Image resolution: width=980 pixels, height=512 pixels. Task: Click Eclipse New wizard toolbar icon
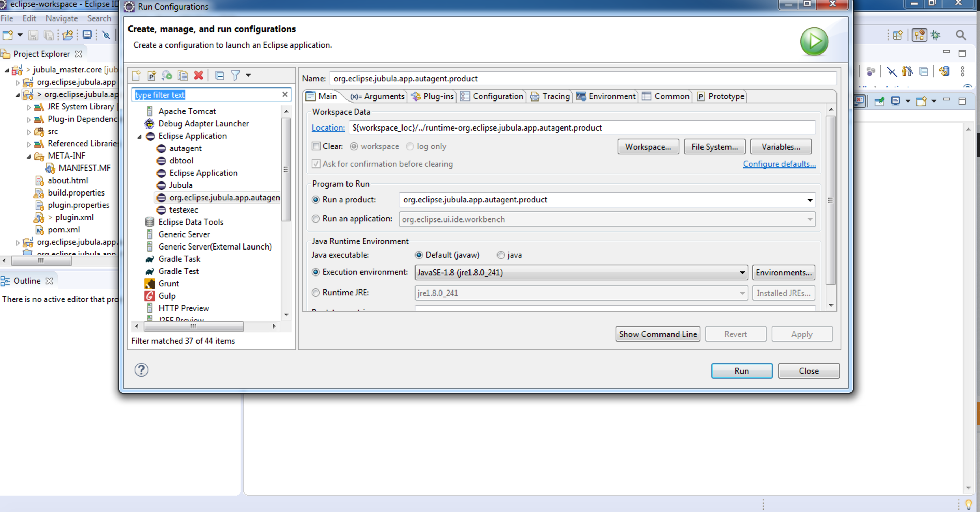(x=8, y=36)
